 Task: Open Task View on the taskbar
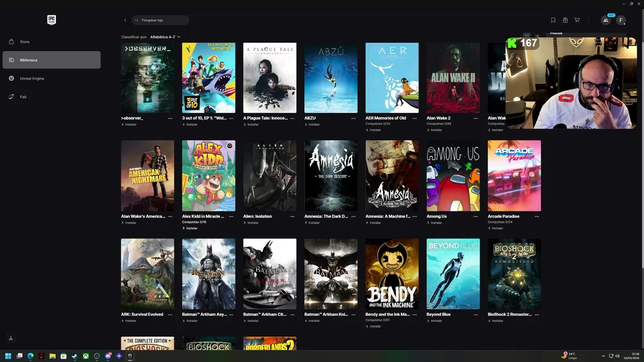[19, 356]
